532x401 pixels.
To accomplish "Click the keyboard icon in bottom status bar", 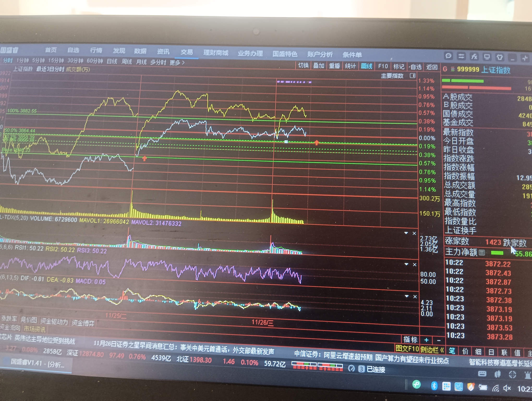I will [x=482, y=374].
